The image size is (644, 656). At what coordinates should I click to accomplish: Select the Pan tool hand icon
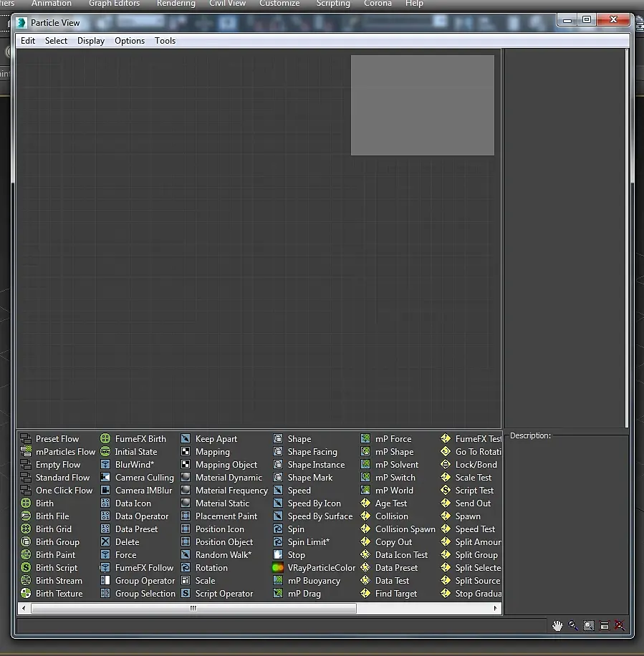point(557,625)
